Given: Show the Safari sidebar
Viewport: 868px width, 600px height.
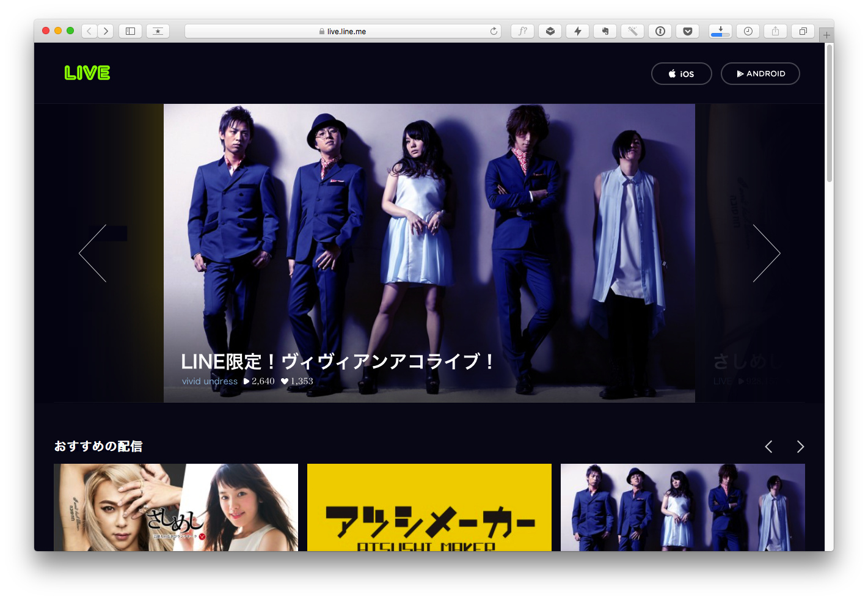Looking at the screenshot, I should point(130,31).
